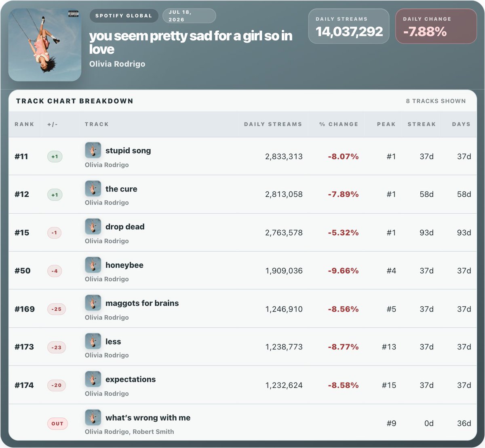The height and width of the screenshot is (448, 485).
Task: Click the OUT badge
Action: pos(57,423)
